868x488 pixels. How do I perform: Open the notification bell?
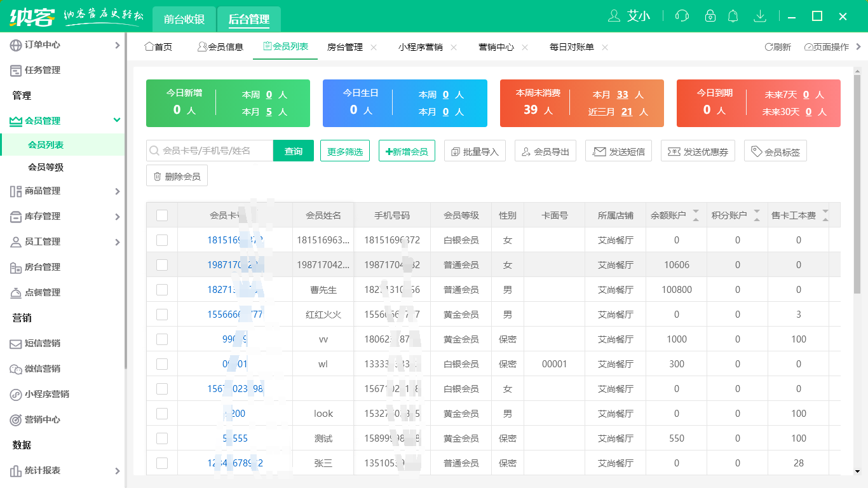733,17
